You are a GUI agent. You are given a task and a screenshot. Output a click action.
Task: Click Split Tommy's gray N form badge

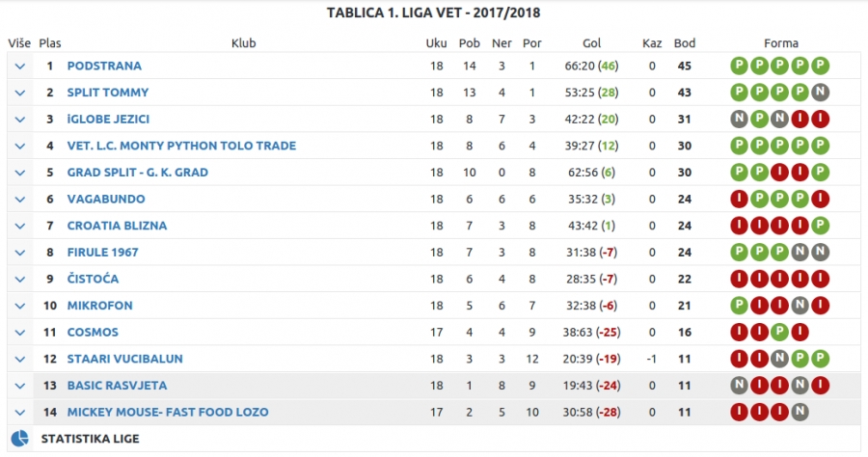820,93
